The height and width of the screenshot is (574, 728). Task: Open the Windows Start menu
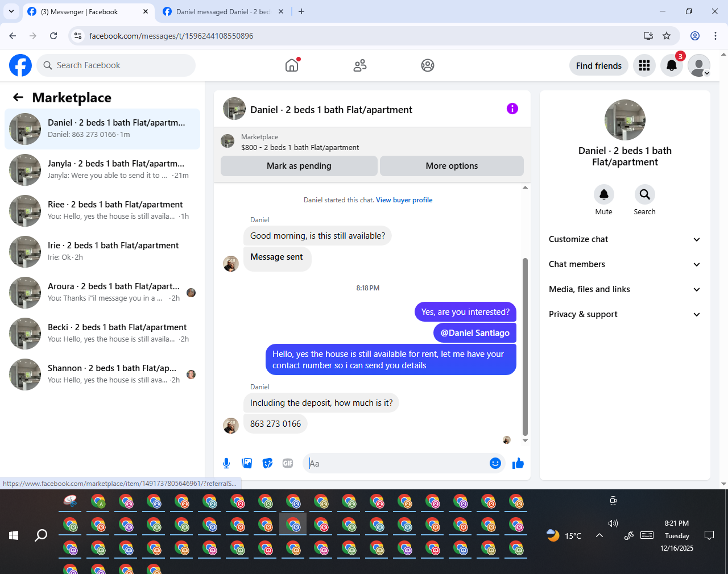click(x=14, y=535)
